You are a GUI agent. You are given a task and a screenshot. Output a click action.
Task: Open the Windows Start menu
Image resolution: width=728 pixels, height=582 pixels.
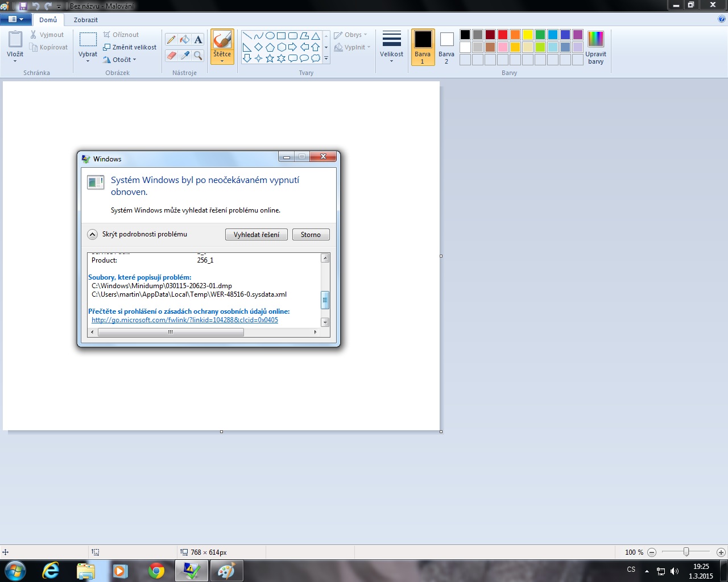pos(15,571)
